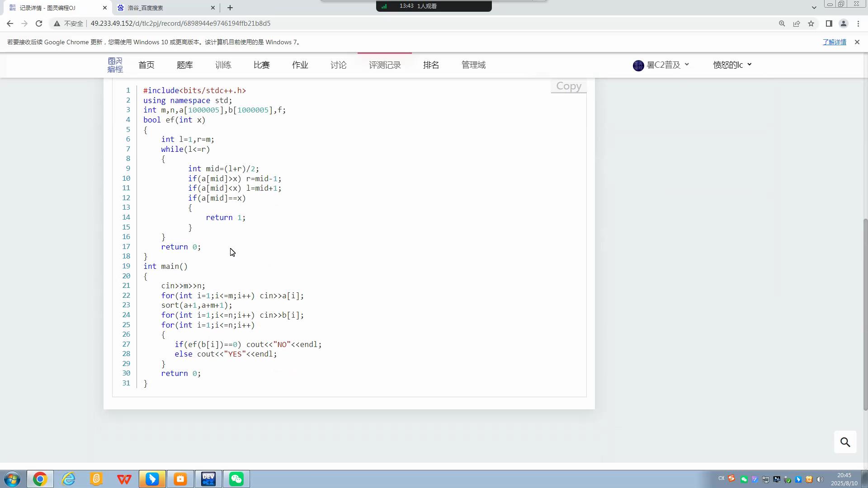
Task: Click the cin>>m>>n; code line
Action: point(183,286)
